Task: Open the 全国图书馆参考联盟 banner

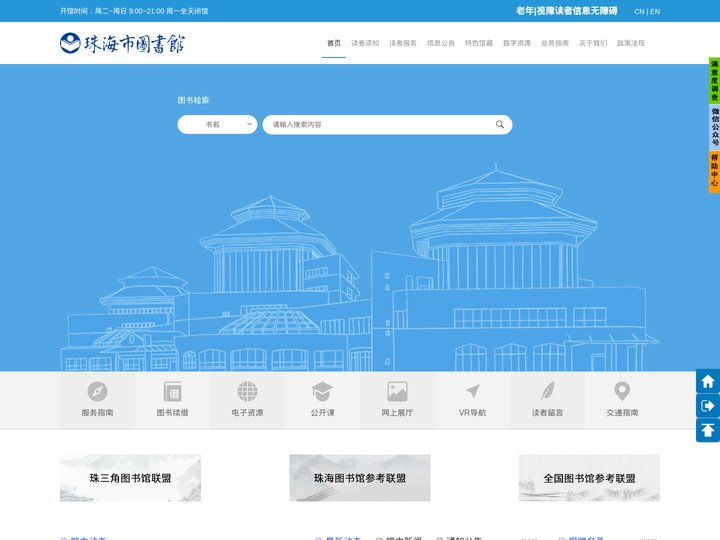Action: 589,478
